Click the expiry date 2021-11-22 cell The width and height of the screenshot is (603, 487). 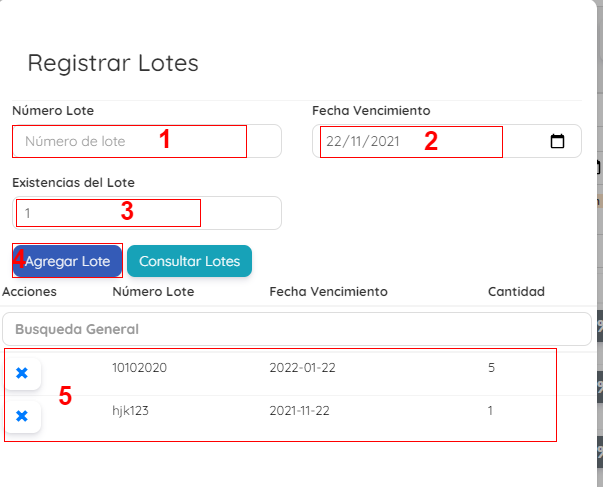click(299, 411)
